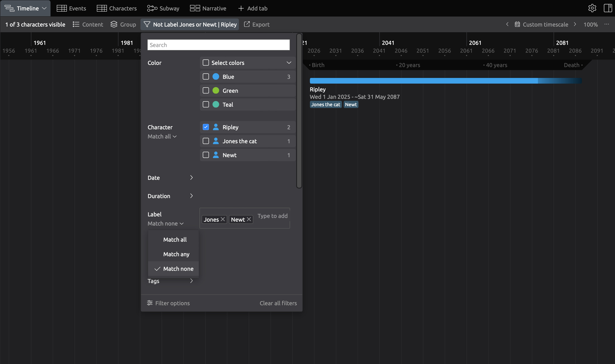Check the Jones the cat checkbox

pos(206,141)
